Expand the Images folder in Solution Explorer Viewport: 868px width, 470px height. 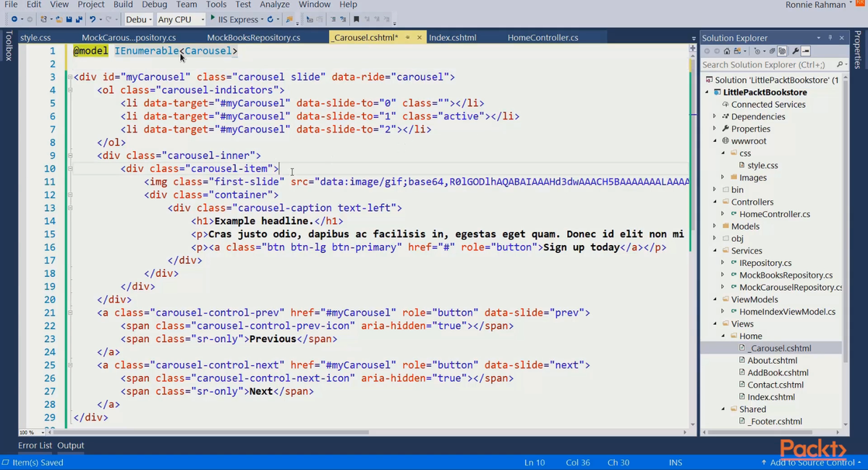tap(723, 177)
